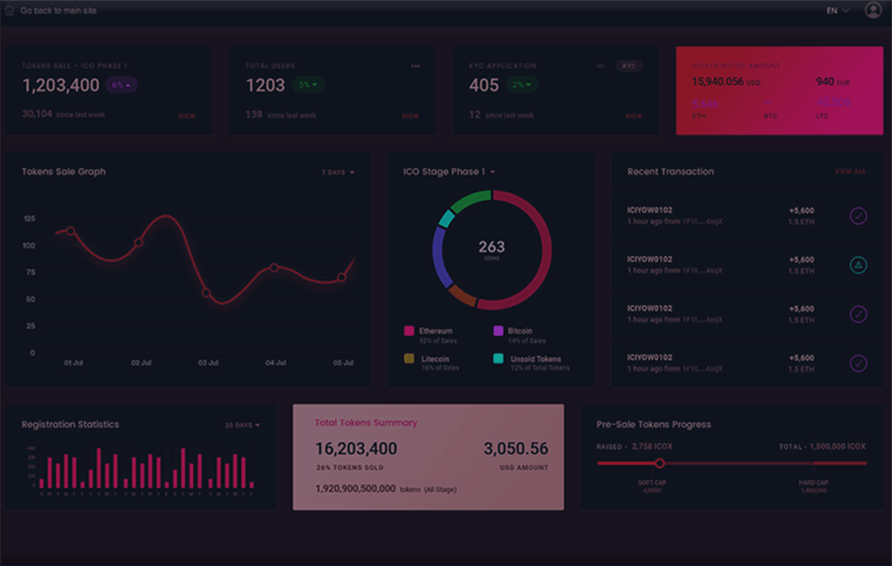
Task: Click the checkmark icon on the last transaction
Action: tap(858, 363)
